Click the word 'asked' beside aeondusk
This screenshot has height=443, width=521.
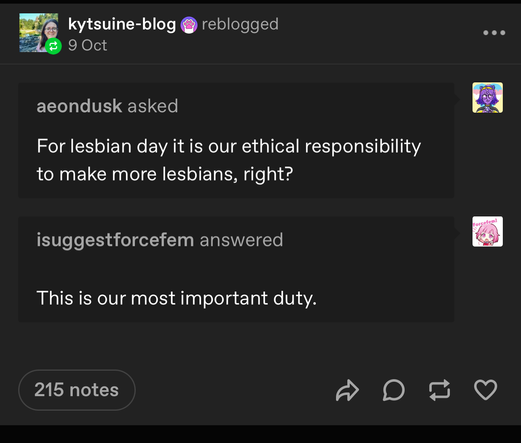(x=153, y=106)
